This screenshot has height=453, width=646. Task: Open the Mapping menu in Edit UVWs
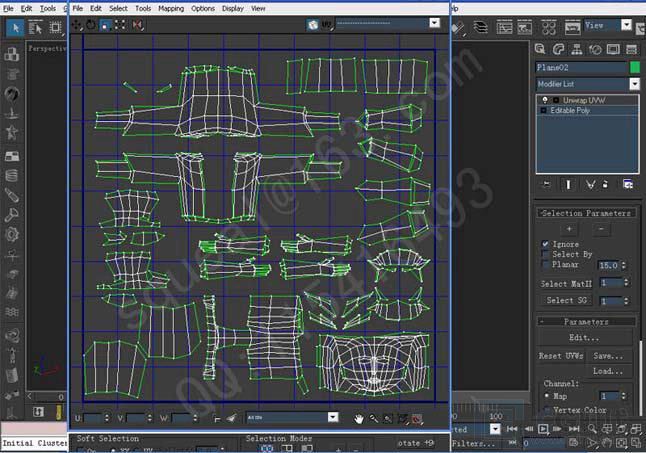(x=171, y=8)
